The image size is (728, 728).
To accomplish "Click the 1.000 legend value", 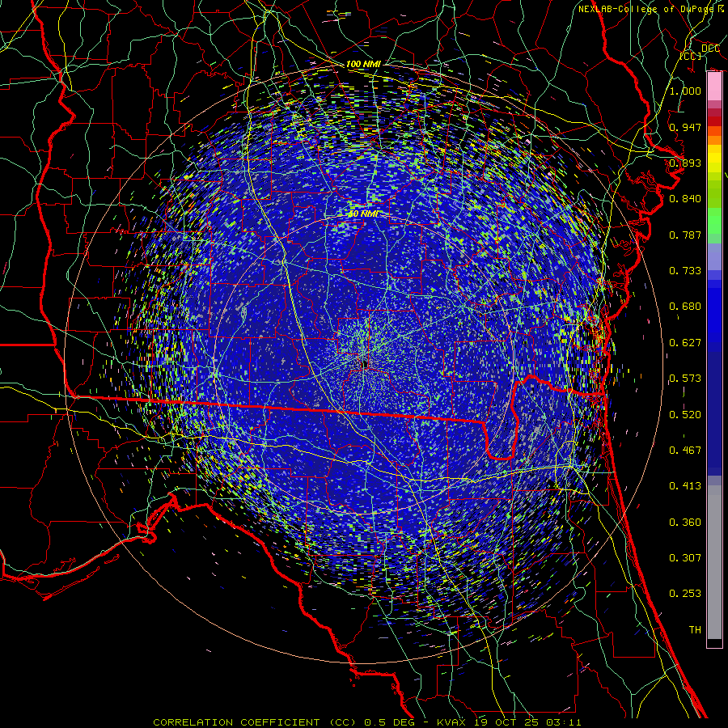I will [x=685, y=91].
